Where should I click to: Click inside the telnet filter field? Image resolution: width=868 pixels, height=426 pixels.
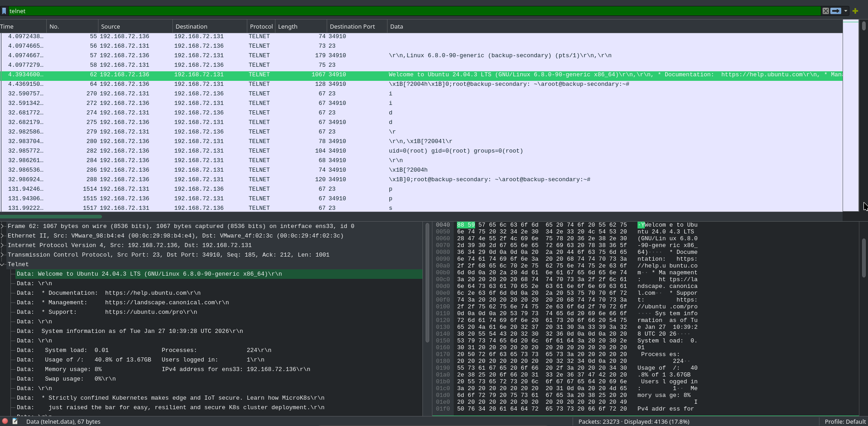click(x=181, y=10)
